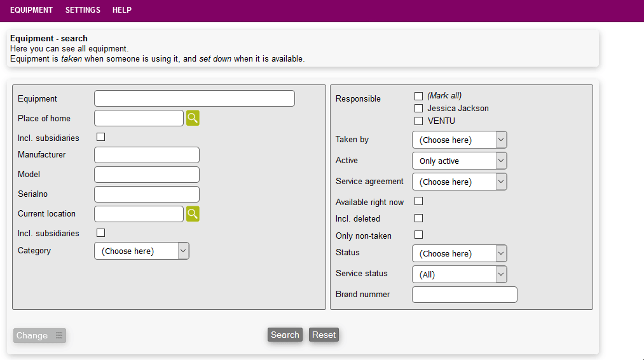Focus the Manufacturer text field
This screenshot has width=644, height=360.
pos(147,155)
